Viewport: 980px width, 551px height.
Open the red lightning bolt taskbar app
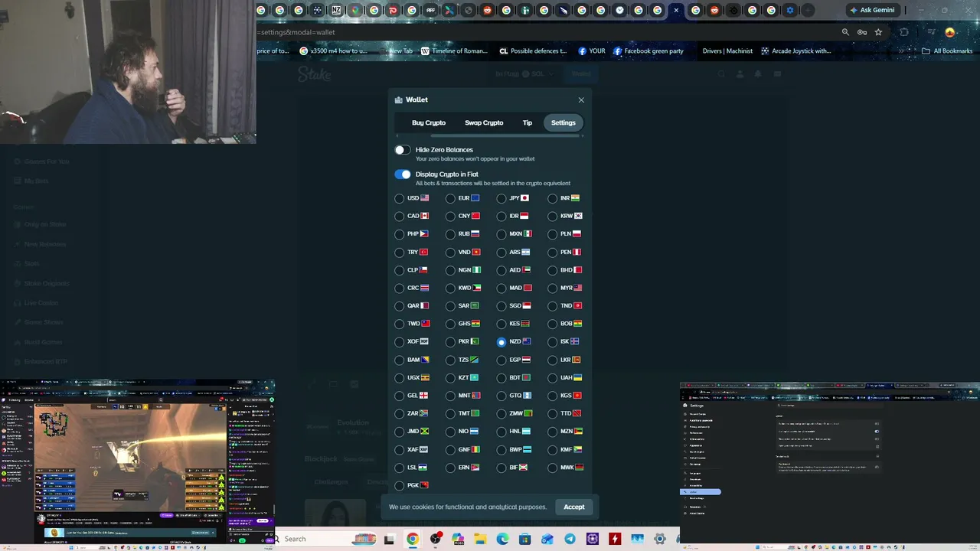pos(615,540)
